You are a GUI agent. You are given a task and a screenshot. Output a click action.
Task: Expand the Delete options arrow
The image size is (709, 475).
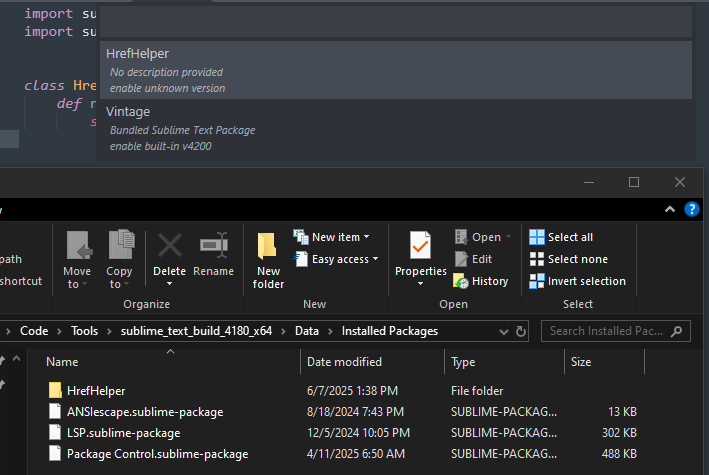click(170, 284)
